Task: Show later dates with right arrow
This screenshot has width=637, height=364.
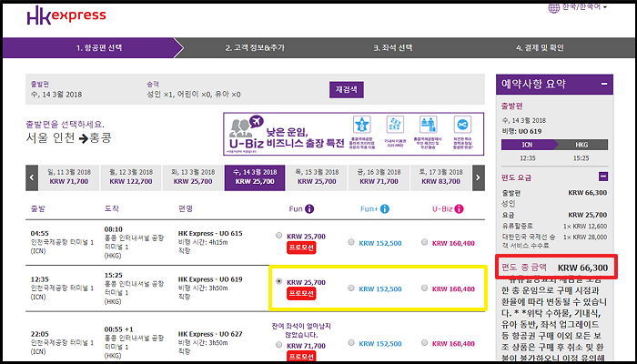Action: [x=479, y=177]
